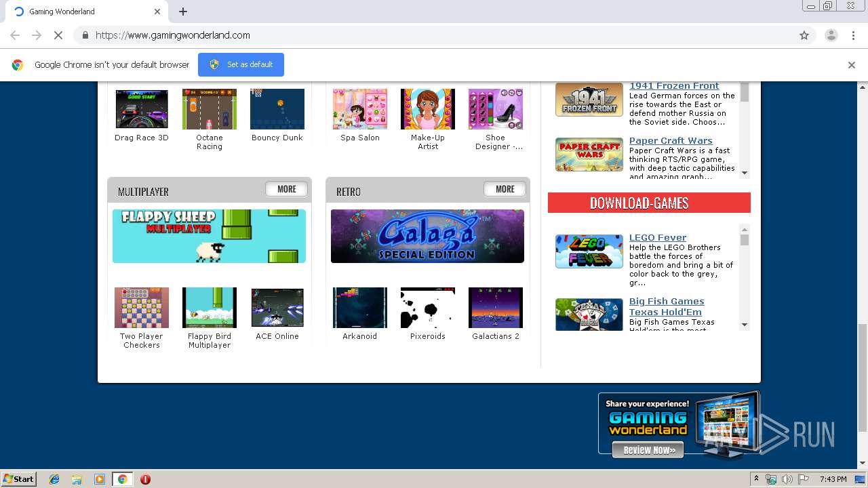Click the Pixeroids text label
868x488 pixels.
pos(428,336)
